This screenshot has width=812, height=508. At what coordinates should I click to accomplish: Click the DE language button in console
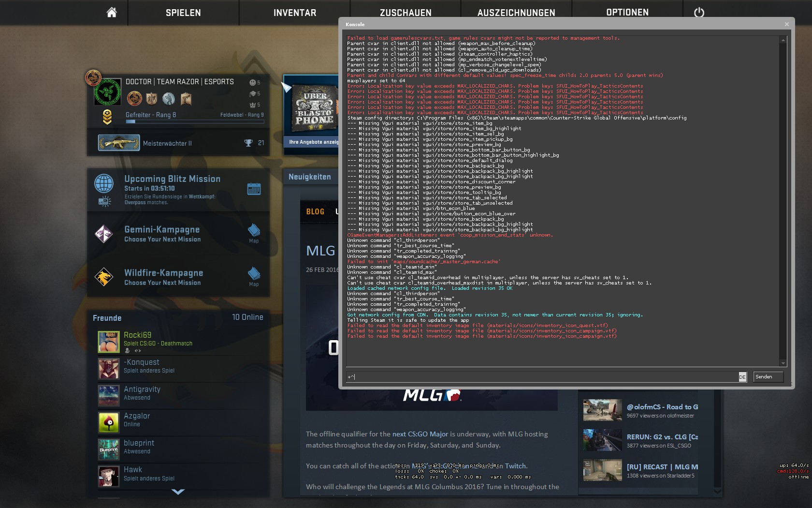click(x=742, y=377)
